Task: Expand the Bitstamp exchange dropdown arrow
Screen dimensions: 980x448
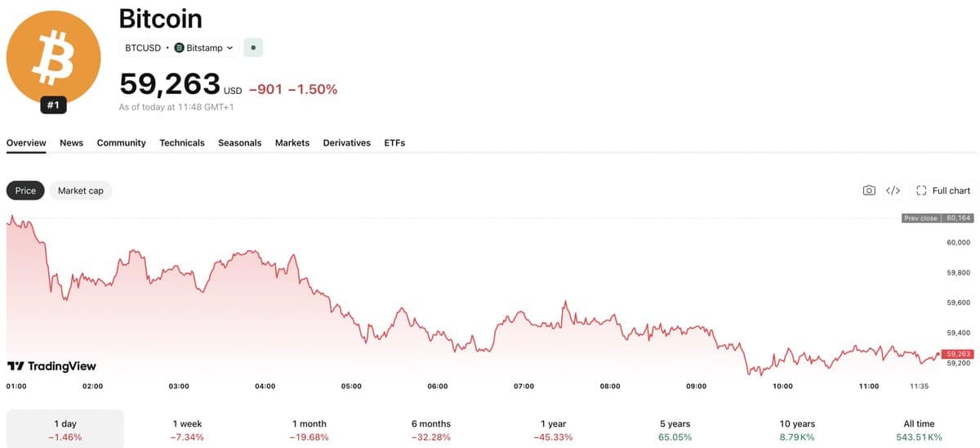Action: point(229,48)
